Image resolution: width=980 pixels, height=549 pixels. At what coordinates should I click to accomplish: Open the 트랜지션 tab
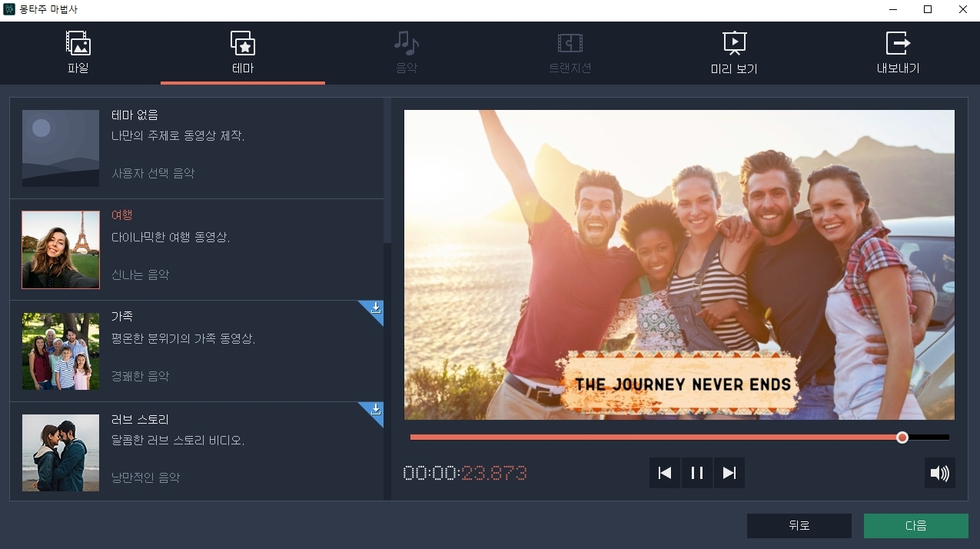[x=570, y=52]
